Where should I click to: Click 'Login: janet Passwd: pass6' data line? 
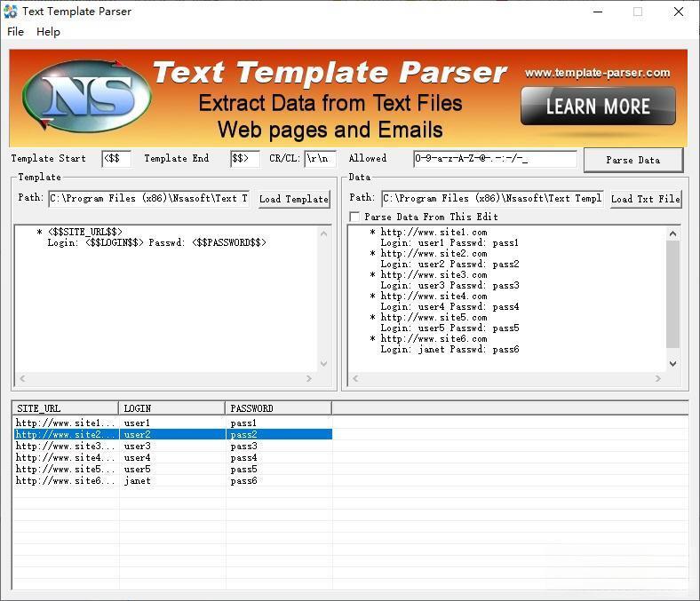[x=449, y=350]
